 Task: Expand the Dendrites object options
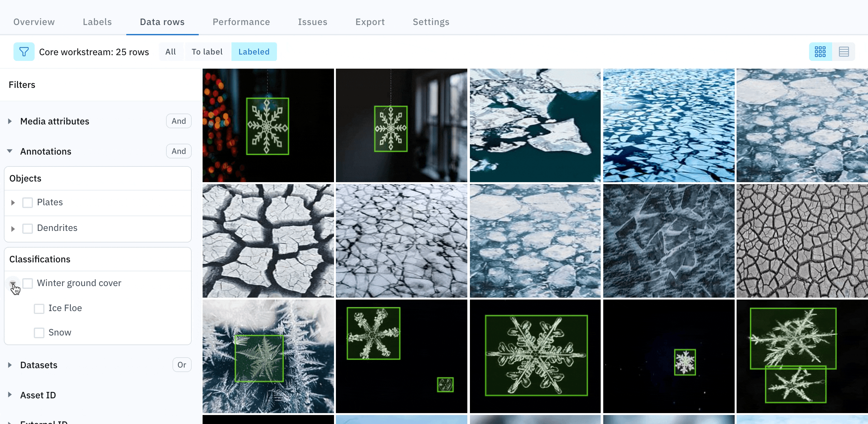[x=13, y=228]
